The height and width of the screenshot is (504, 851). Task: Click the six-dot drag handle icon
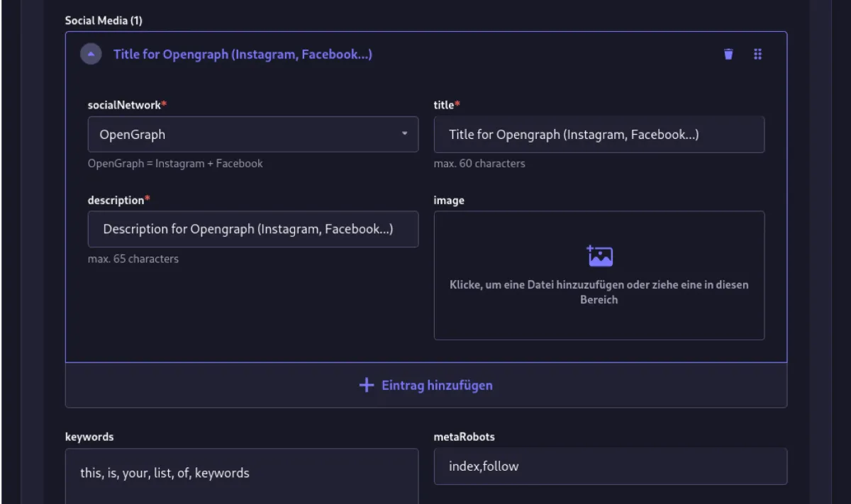pos(757,54)
